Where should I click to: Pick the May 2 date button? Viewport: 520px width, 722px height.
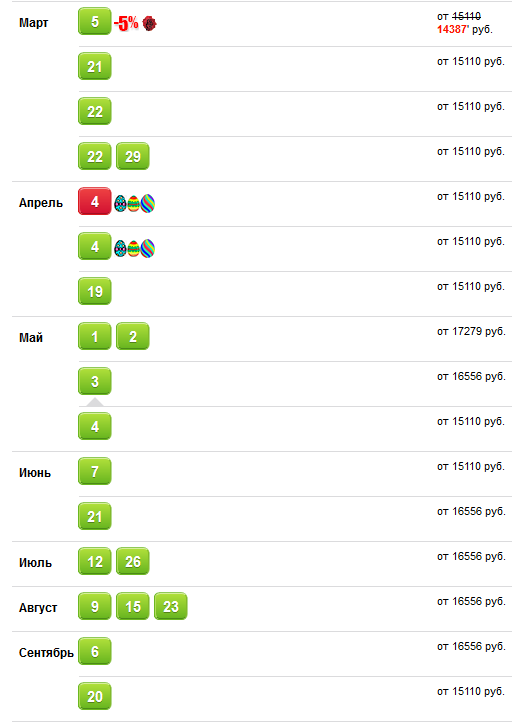click(x=133, y=336)
